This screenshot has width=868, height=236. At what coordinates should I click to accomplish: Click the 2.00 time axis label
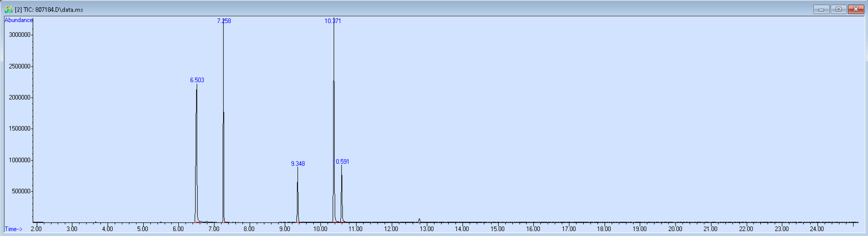tap(36, 229)
